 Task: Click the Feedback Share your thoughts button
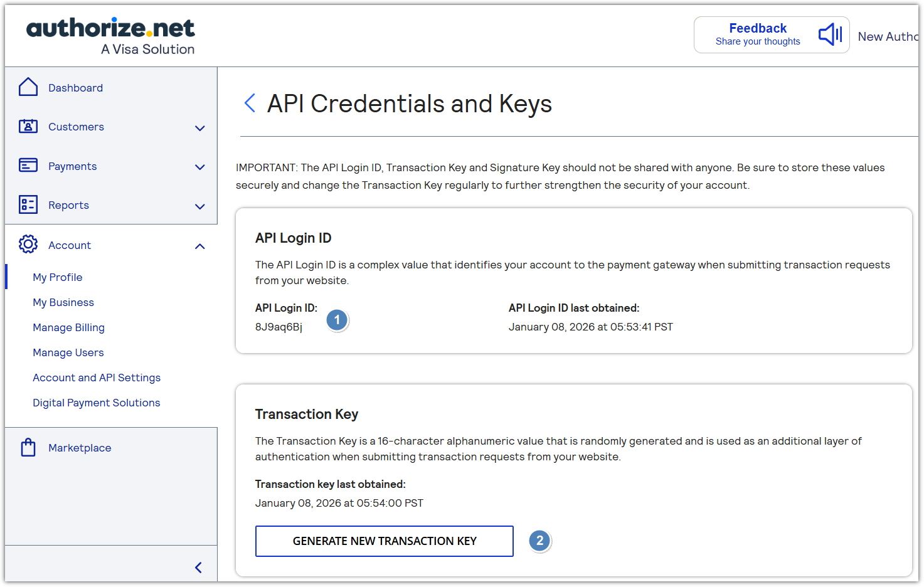758,34
